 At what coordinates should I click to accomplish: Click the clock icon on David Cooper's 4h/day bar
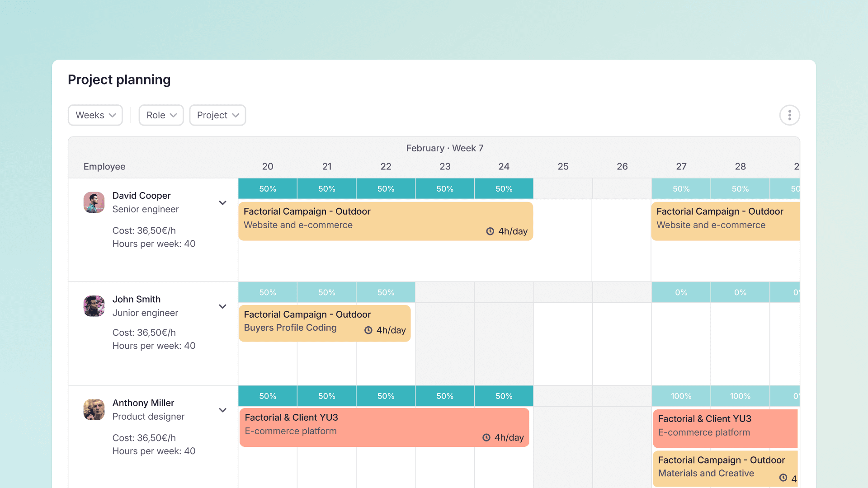point(490,231)
